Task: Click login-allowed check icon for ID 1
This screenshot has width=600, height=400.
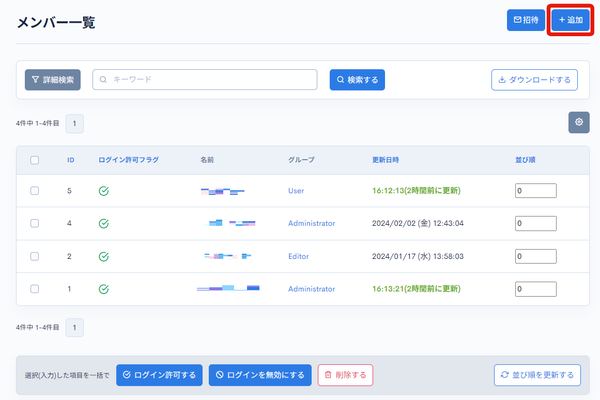Action: click(x=104, y=289)
